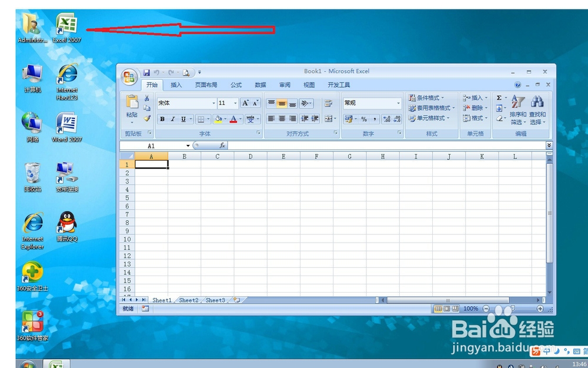Align cell text to the left
This screenshot has height=368, width=588.
pos(272,119)
